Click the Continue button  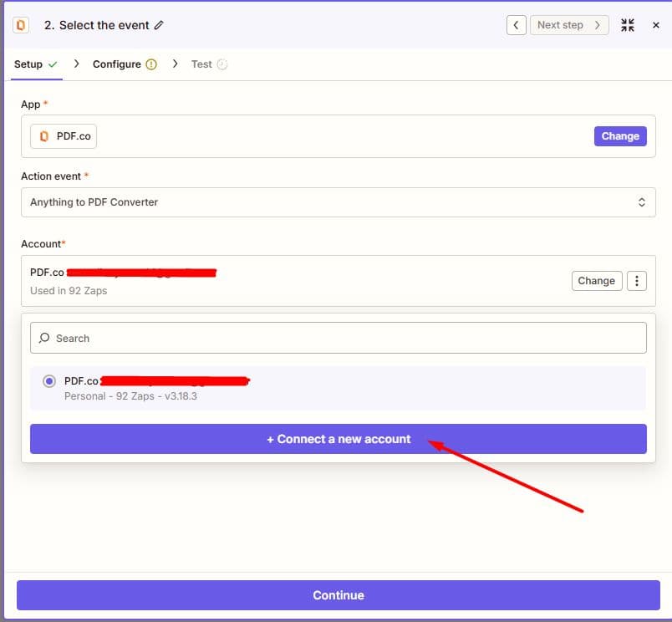(x=339, y=595)
